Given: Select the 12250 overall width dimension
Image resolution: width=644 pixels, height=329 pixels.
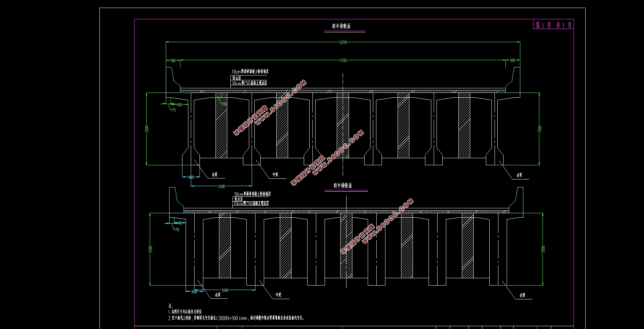Looking at the screenshot, I should (343, 42).
